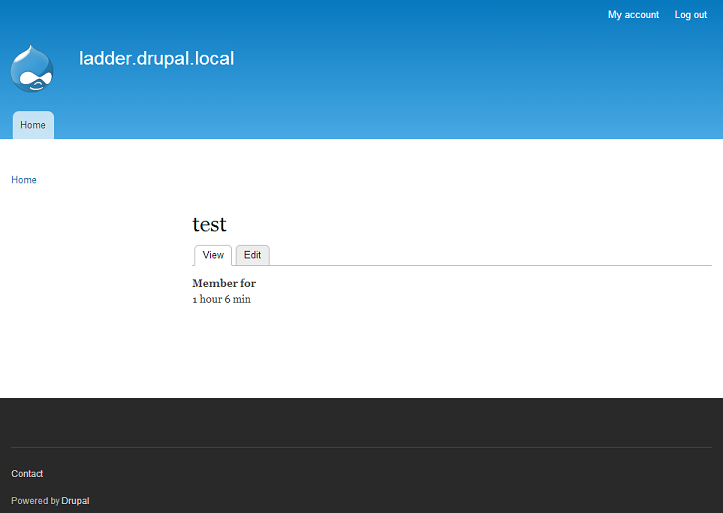Image resolution: width=723 pixels, height=513 pixels.
Task: Switch to the Edit tab
Action: (x=253, y=255)
